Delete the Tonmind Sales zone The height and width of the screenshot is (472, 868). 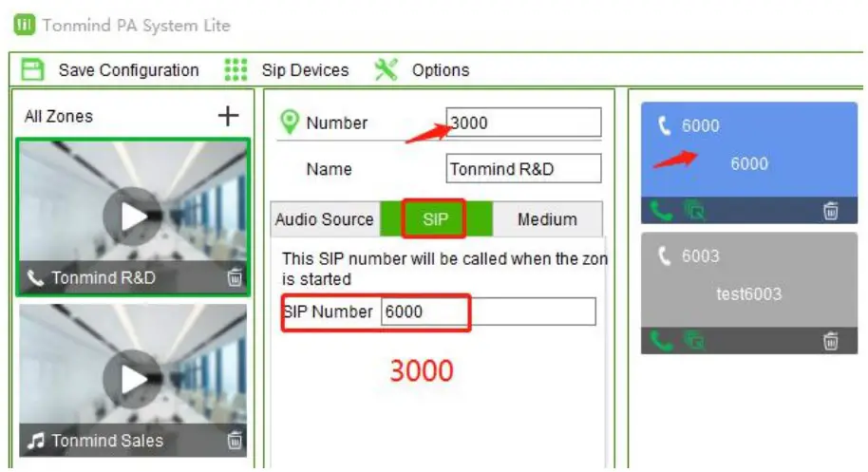coord(235,440)
